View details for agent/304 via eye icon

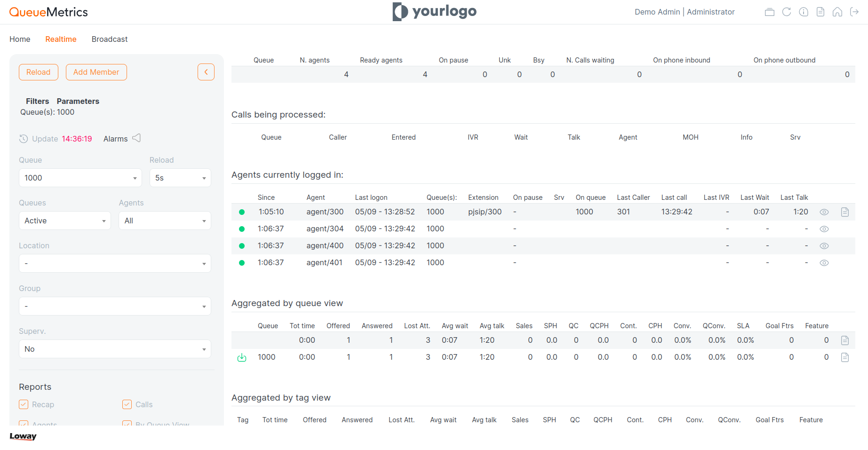pos(824,229)
